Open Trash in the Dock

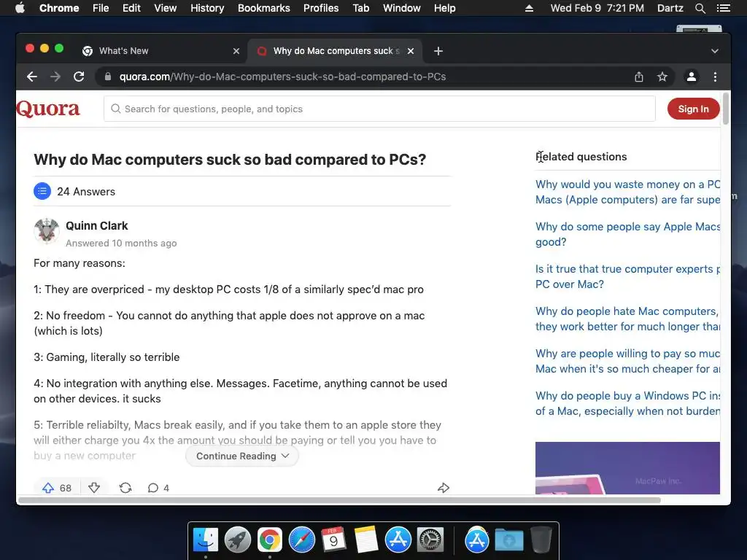tap(541, 540)
